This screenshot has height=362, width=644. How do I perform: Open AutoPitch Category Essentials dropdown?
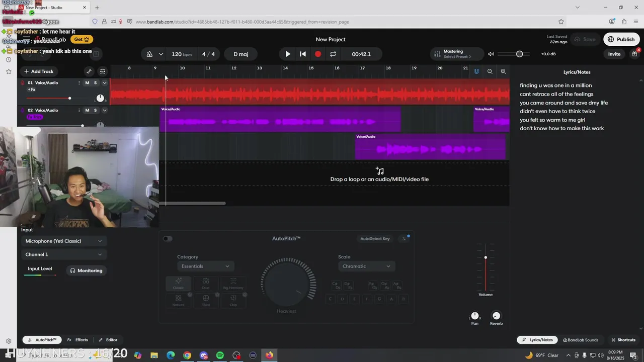tap(205, 266)
